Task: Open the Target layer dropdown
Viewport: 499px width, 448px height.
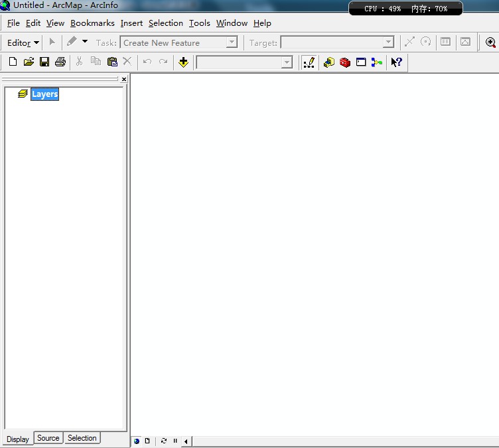Action: (388, 42)
